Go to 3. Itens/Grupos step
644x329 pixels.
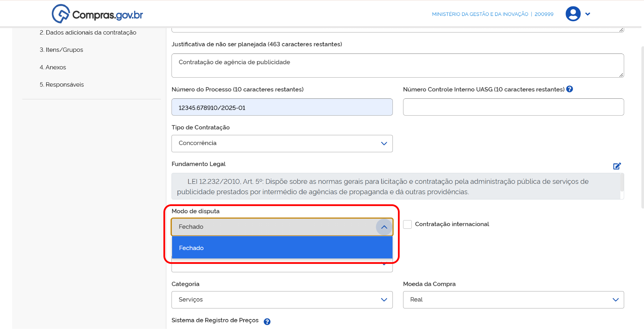coord(61,50)
